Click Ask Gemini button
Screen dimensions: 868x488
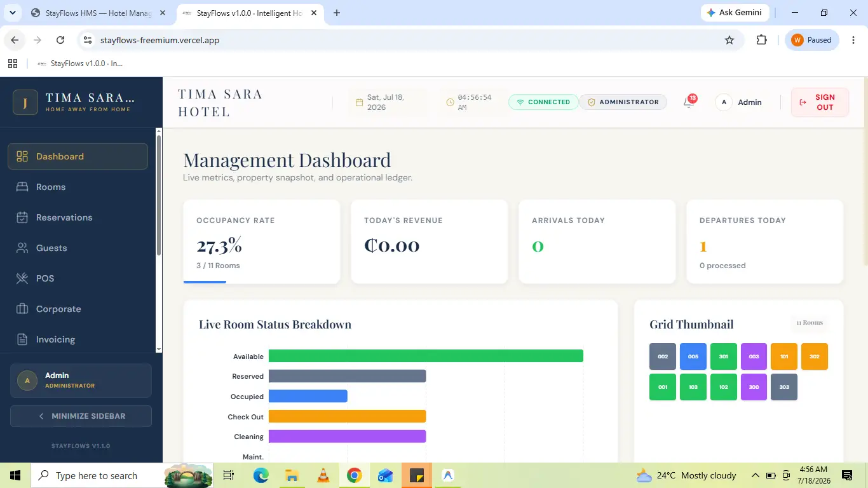pyautogui.click(x=735, y=13)
